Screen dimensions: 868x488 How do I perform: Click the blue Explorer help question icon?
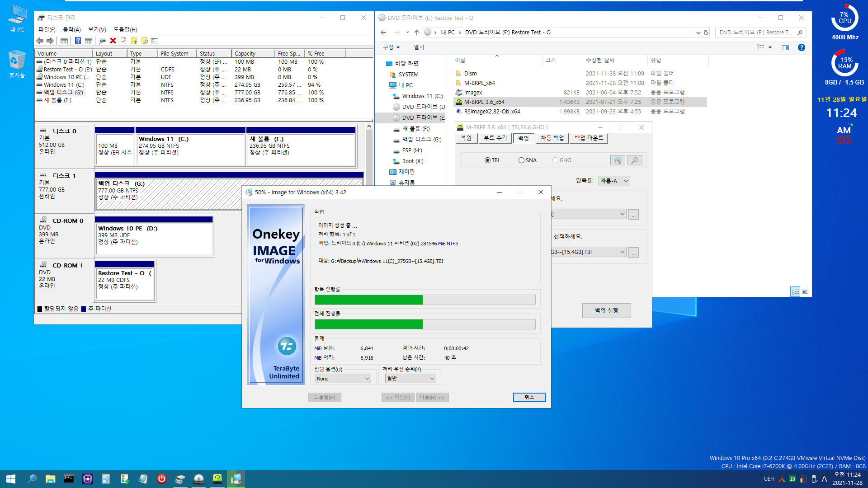click(x=801, y=47)
